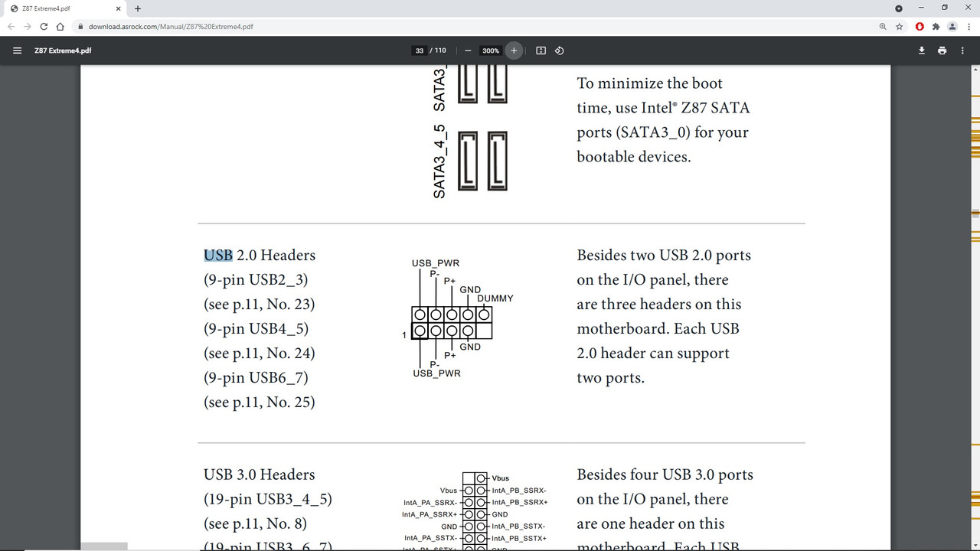Open zoom indicator in address bar
This screenshot has width=980, height=551.
pos(883,26)
